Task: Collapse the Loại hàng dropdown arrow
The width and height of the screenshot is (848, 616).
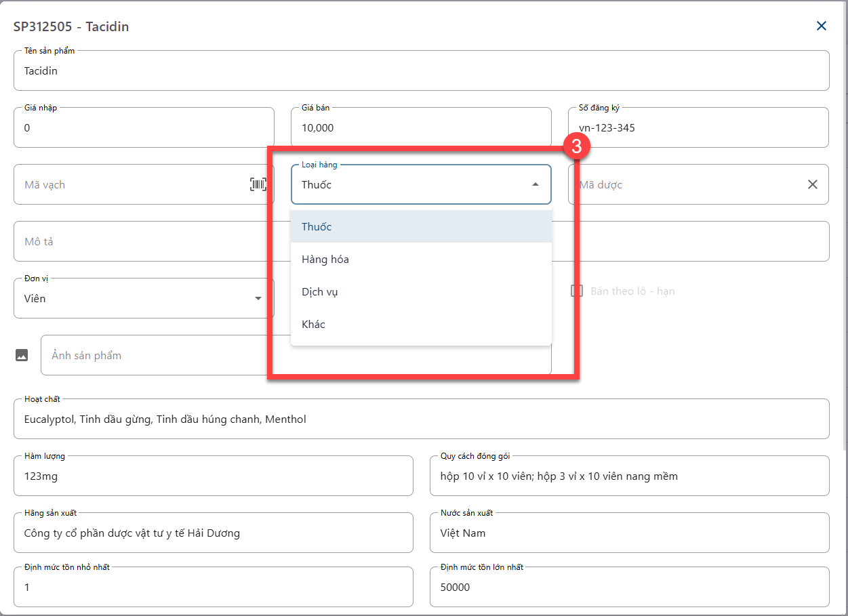Action: coord(535,184)
